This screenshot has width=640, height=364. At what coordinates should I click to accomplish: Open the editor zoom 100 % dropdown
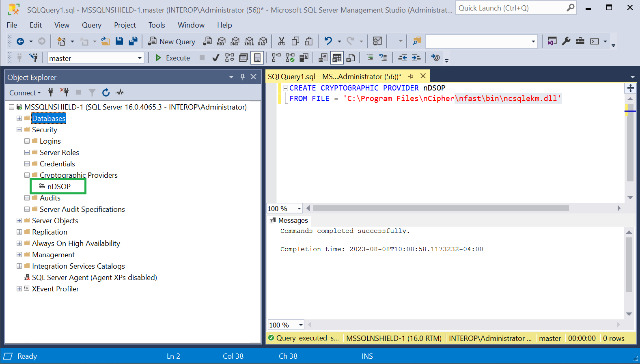click(x=299, y=208)
